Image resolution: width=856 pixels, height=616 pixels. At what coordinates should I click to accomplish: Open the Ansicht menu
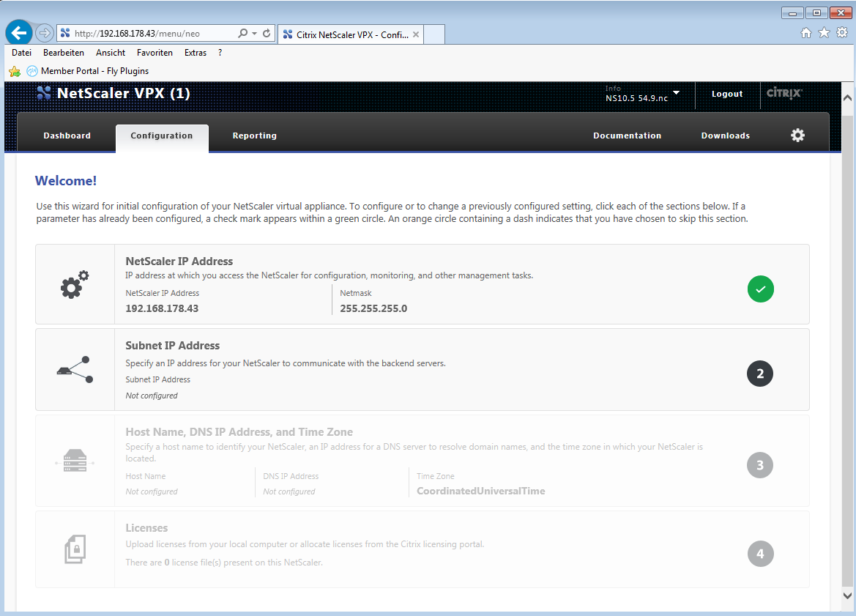coord(111,53)
